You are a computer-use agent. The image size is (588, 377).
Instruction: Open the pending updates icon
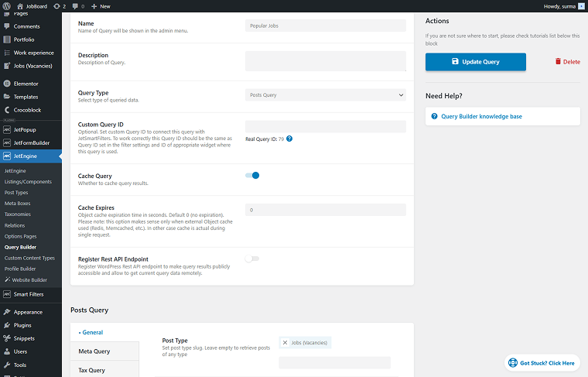pos(56,6)
